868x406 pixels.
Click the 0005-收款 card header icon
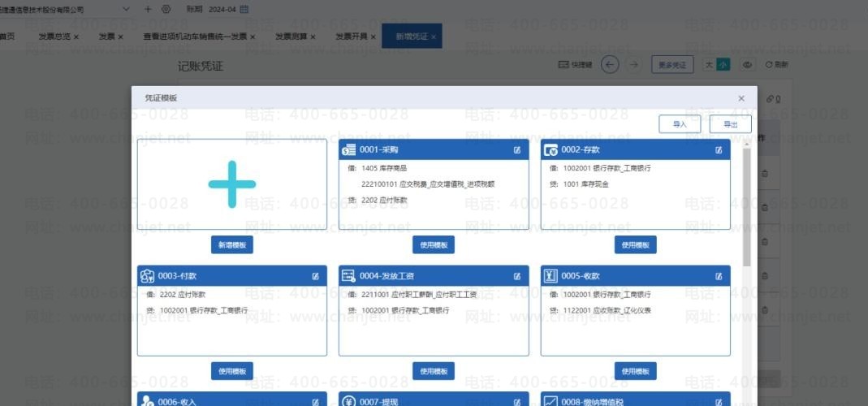click(551, 276)
